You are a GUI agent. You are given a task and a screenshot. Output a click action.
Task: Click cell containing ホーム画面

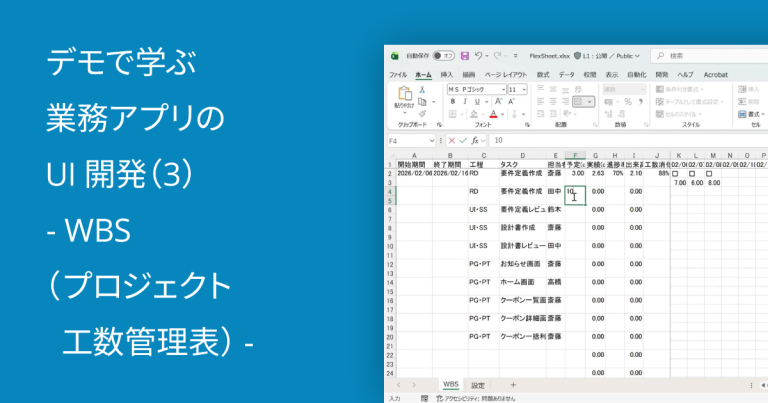523,282
